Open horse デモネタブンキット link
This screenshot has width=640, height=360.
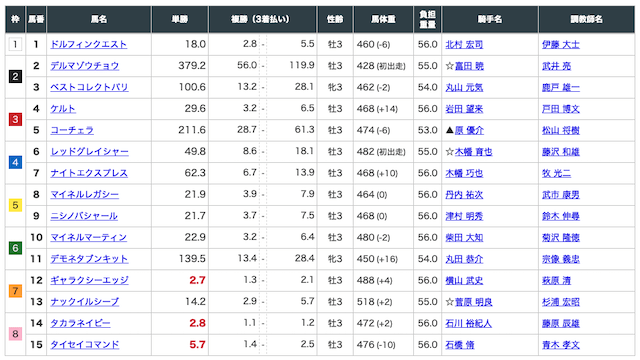pos(89,258)
